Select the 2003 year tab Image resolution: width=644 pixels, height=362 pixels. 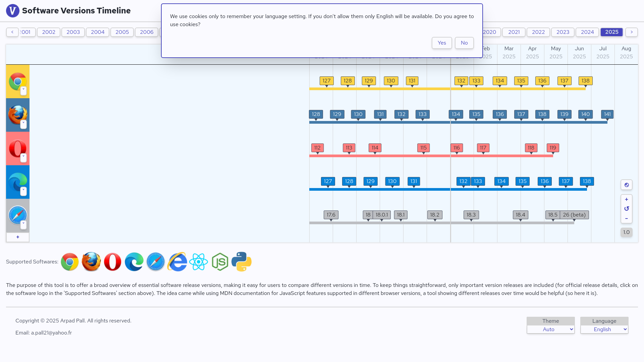pos(73,32)
